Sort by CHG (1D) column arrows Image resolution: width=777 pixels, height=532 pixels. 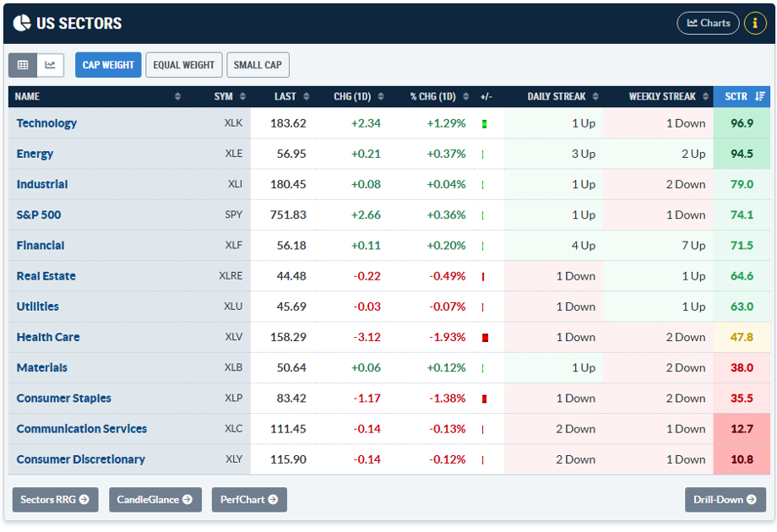pyautogui.click(x=381, y=96)
